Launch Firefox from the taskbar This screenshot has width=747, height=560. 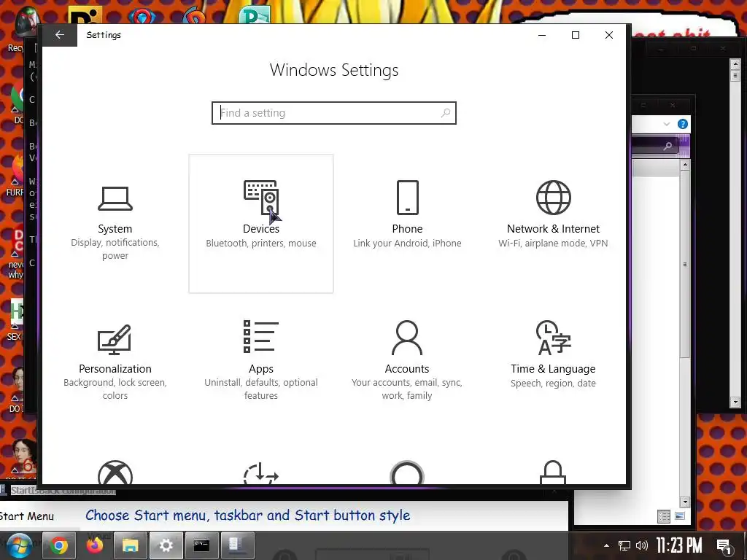tap(94, 545)
